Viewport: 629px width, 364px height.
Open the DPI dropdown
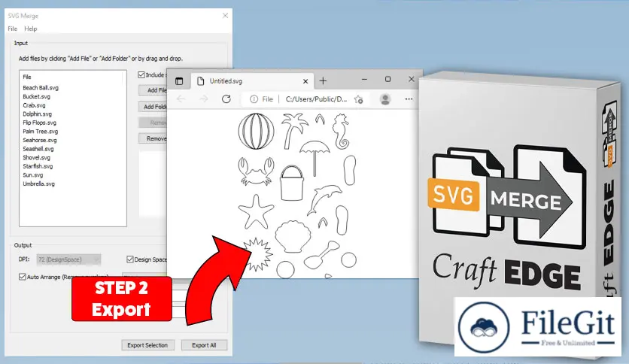click(68, 259)
